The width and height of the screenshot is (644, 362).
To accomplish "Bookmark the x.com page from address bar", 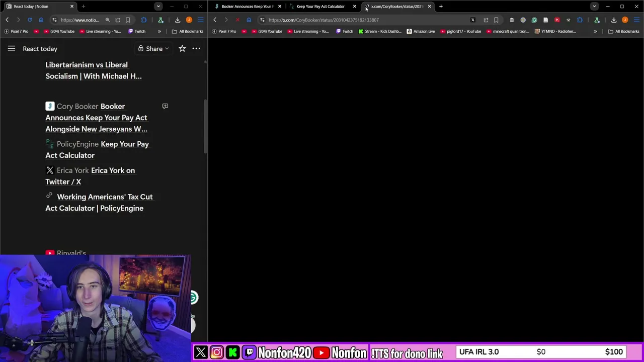I will (496, 20).
